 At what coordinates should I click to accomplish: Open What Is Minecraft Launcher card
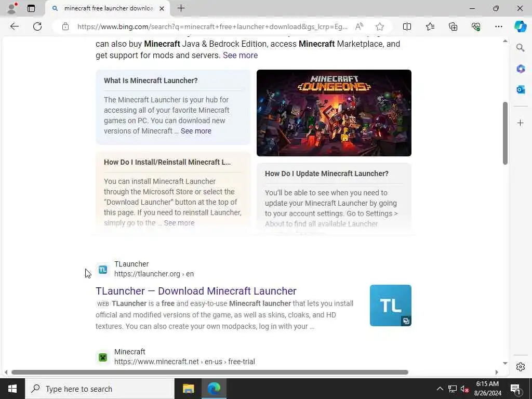pos(173,107)
